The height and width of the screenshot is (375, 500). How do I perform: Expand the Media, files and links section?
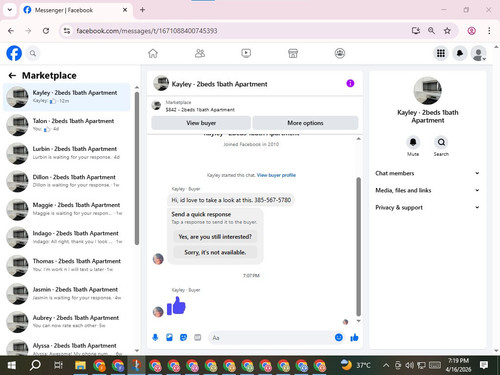428,190
